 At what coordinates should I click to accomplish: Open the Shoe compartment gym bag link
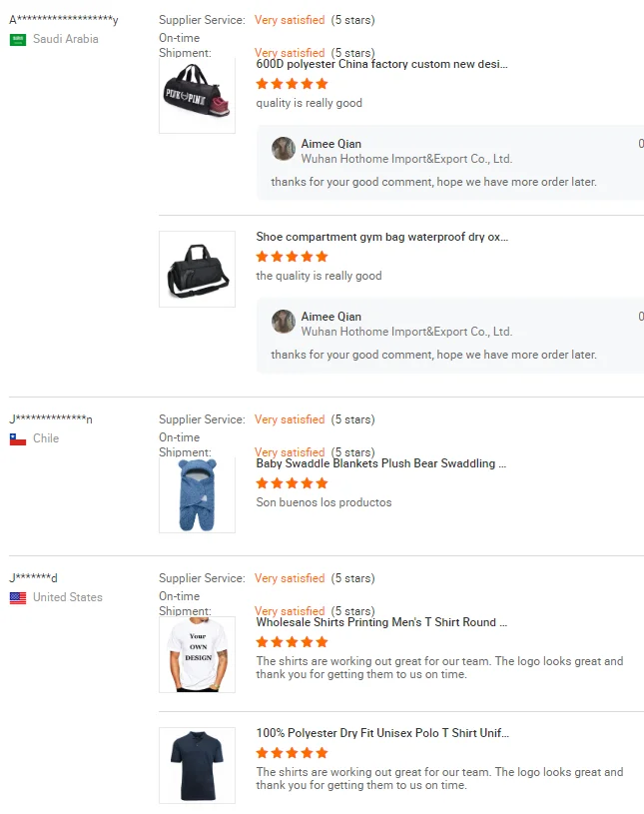tap(381, 237)
